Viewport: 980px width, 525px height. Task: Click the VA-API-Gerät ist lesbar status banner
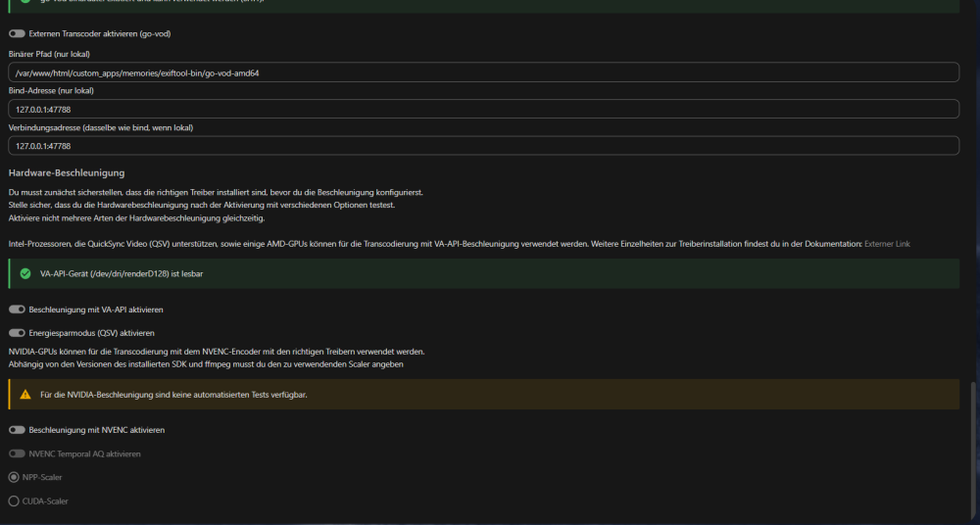484,273
